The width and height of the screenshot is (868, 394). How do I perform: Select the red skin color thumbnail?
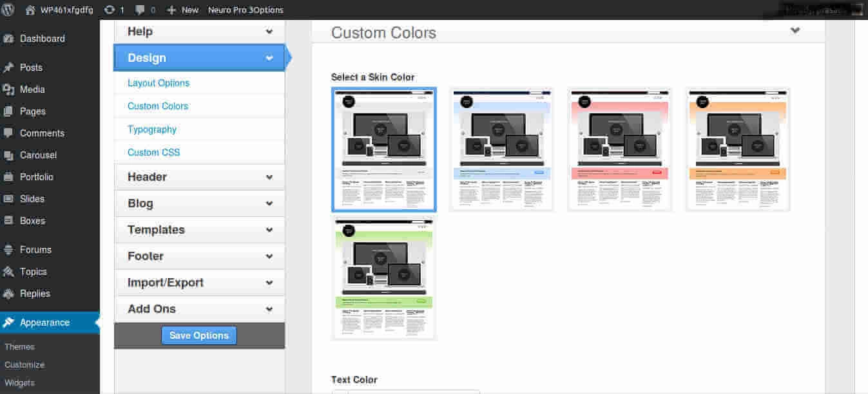pos(619,149)
